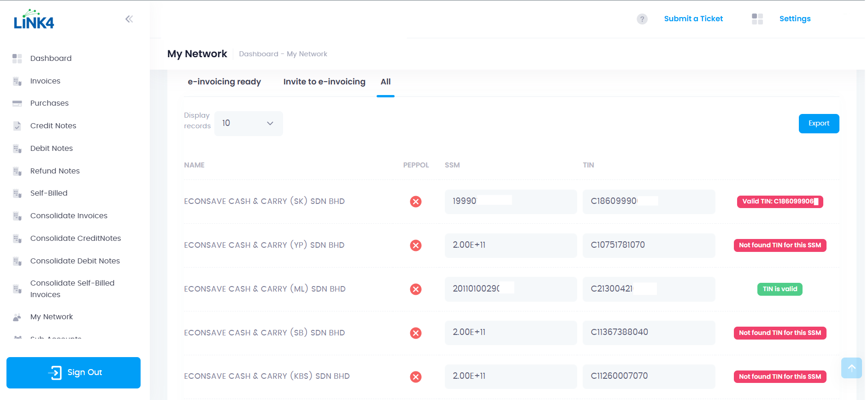The image size is (868, 400).
Task: Open Consolidate Invoices in the sidebar
Action: pos(69,215)
